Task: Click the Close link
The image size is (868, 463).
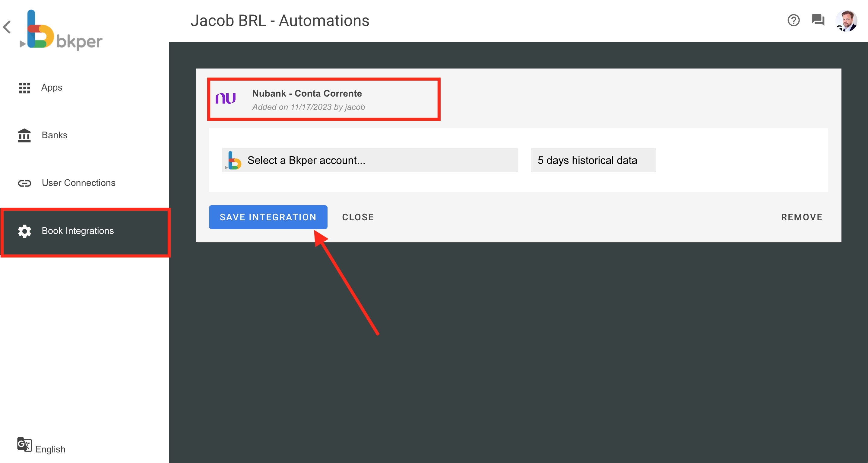Action: point(358,217)
